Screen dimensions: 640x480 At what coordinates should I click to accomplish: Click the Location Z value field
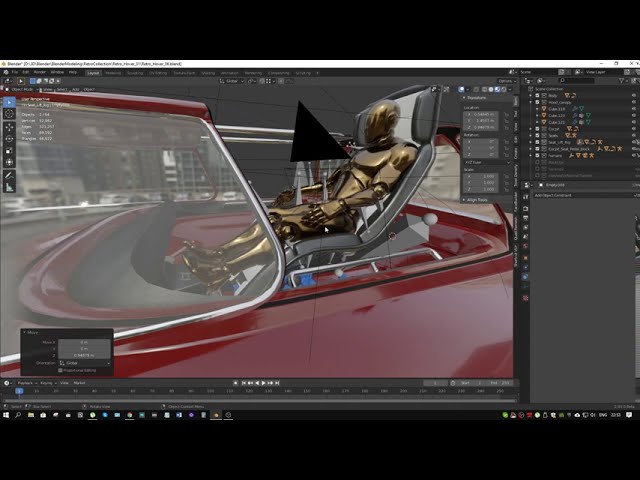coord(481,128)
